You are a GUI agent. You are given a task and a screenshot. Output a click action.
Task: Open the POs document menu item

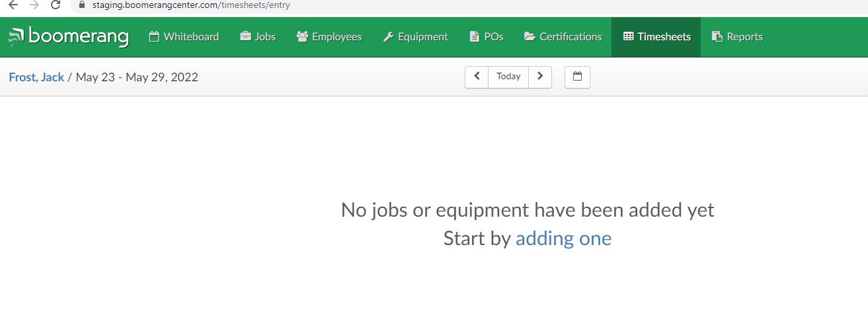tap(486, 37)
